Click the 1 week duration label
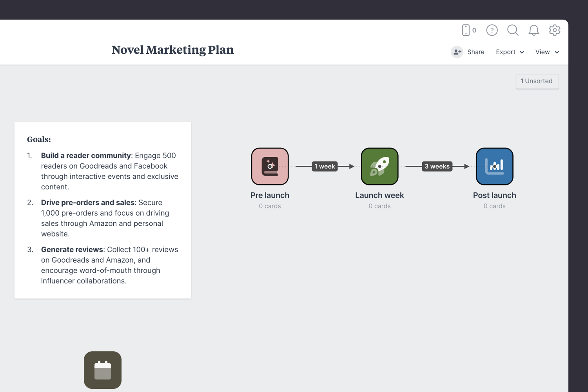This screenshot has height=392, width=588. click(325, 166)
